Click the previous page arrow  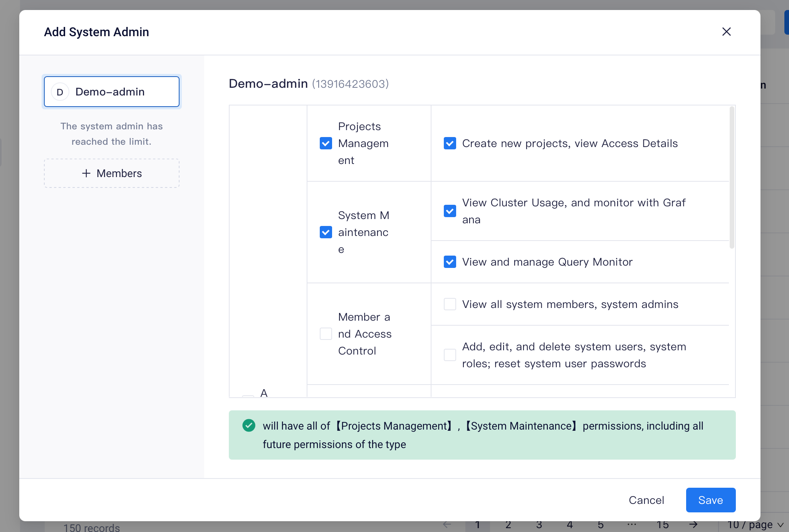(x=446, y=524)
